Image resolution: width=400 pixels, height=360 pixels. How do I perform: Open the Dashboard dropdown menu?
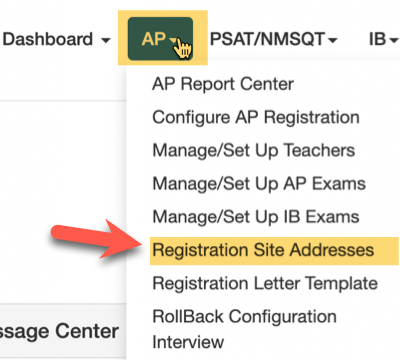click(x=56, y=39)
